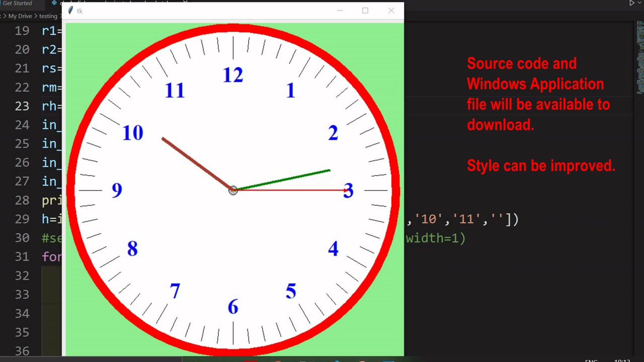Click the number 7 on the clock face
644x362 pixels.
point(175,292)
